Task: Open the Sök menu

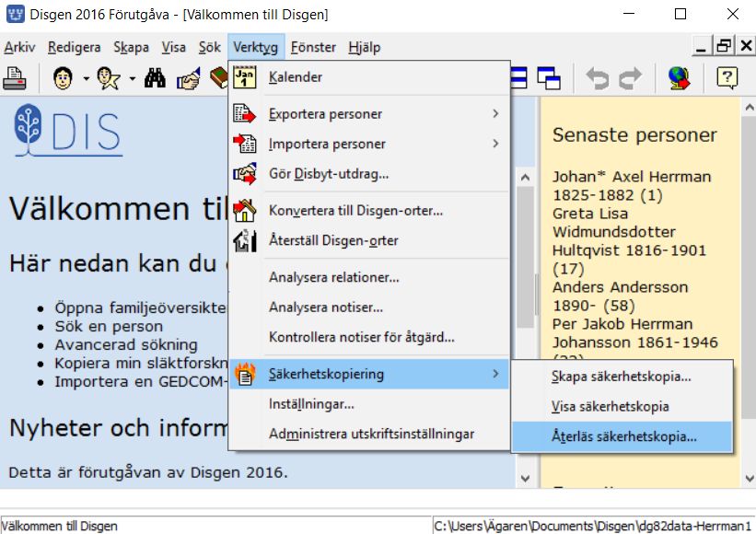Action: (210, 47)
